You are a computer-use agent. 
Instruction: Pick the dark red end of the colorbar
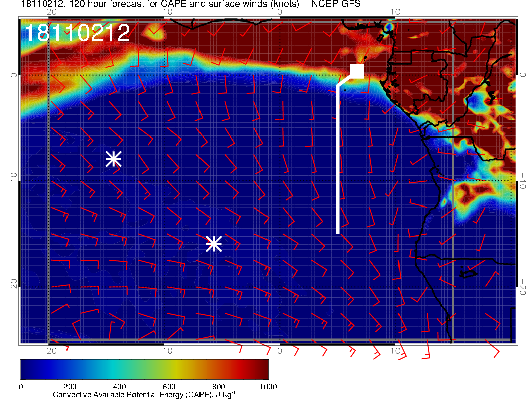tap(262, 369)
